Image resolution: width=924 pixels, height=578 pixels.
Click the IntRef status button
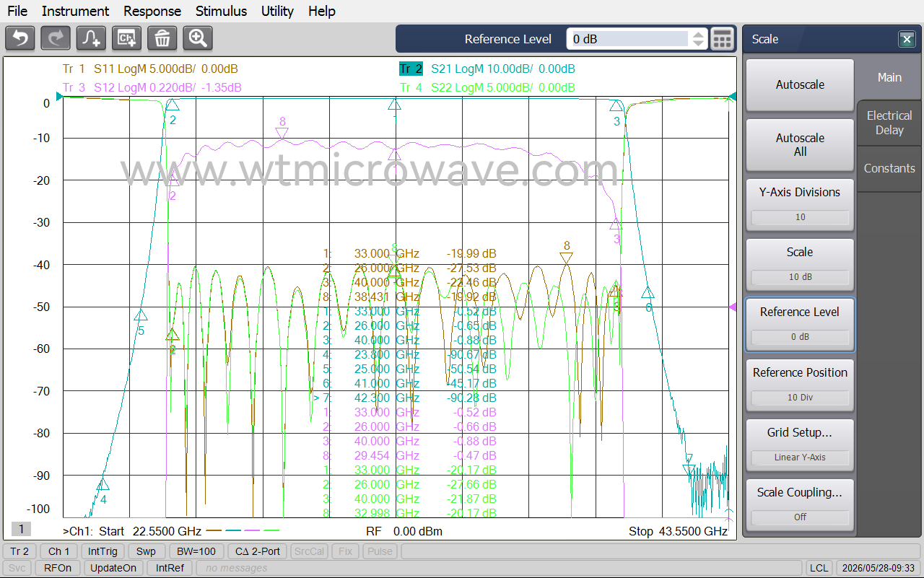(170, 568)
